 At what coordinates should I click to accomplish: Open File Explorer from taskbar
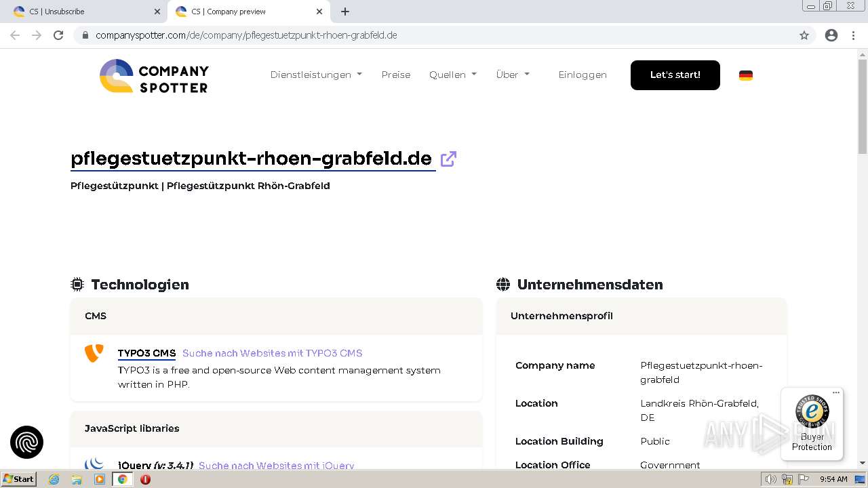pos(77,479)
